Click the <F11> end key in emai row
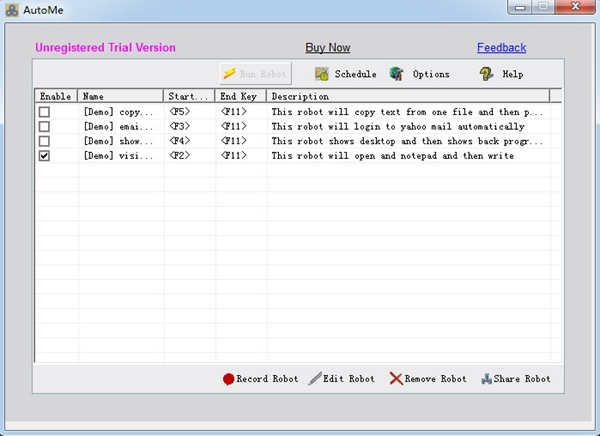This screenshot has width=600, height=436. pyautogui.click(x=233, y=126)
